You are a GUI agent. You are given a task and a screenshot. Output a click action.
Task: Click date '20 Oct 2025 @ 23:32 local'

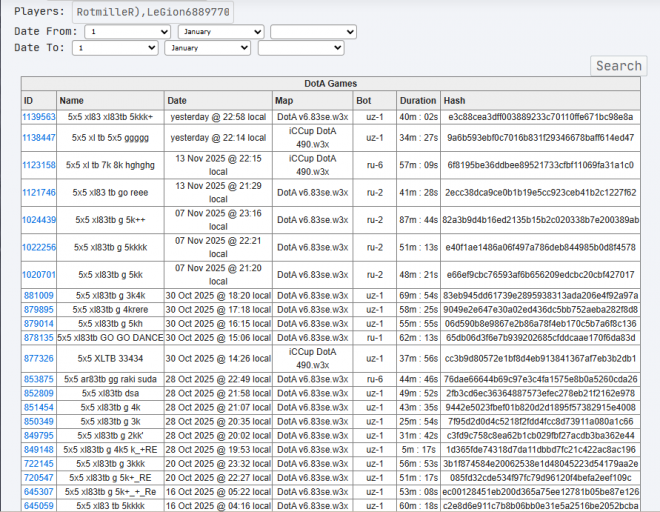coord(218,464)
